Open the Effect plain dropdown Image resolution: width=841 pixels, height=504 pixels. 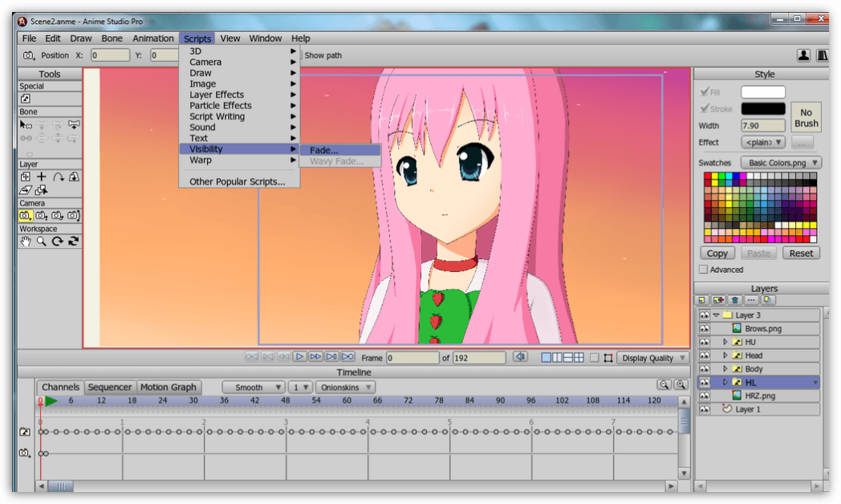pyautogui.click(x=764, y=142)
